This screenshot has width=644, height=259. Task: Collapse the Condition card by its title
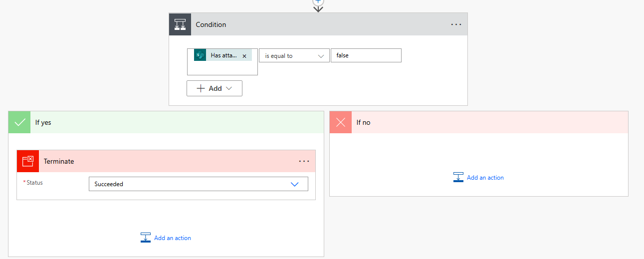point(211,24)
